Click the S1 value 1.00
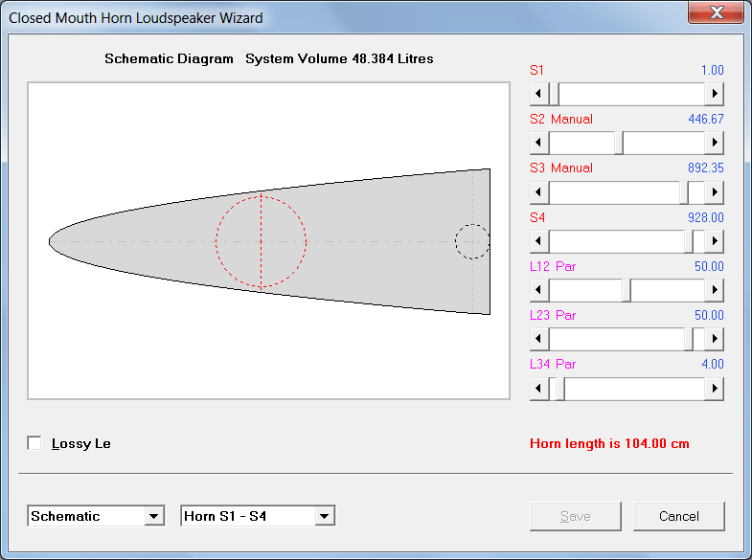Viewport: 752px width, 560px height. [x=712, y=70]
